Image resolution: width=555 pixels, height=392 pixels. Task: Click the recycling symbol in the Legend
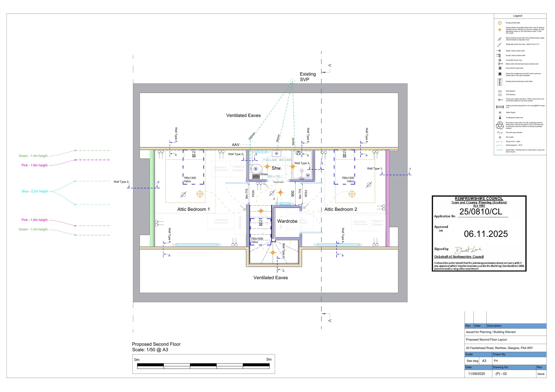click(x=500, y=126)
